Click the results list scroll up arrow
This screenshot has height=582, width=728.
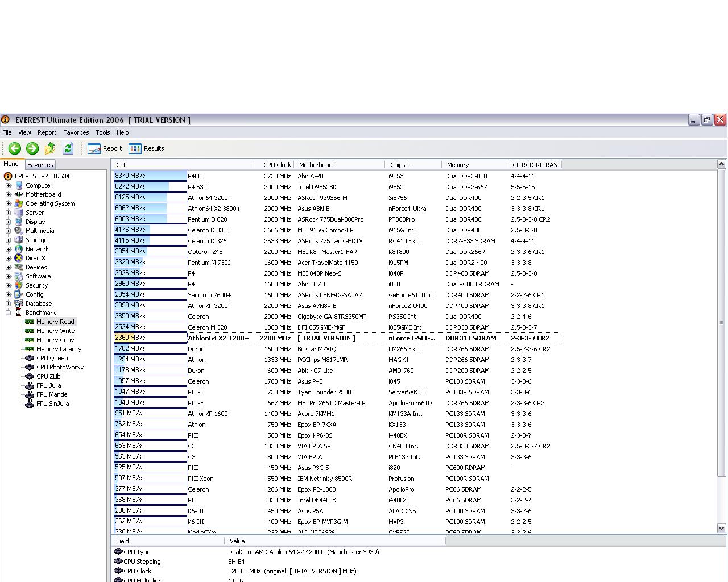(x=722, y=164)
